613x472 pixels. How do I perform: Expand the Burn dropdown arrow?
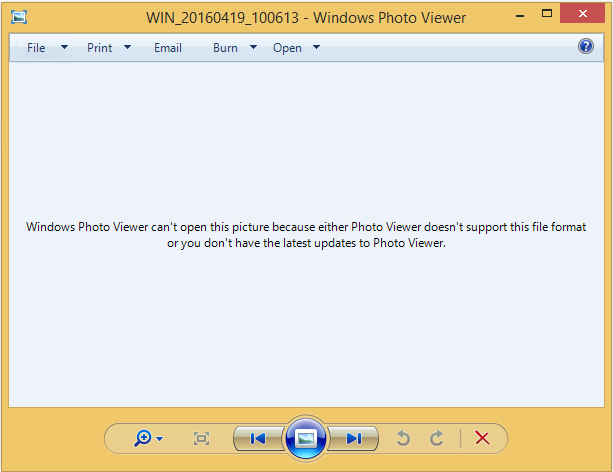coord(253,47)
